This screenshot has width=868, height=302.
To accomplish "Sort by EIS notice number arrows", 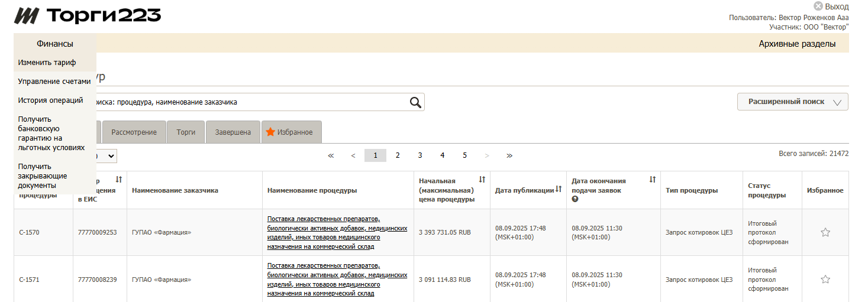I will [118, 179].
